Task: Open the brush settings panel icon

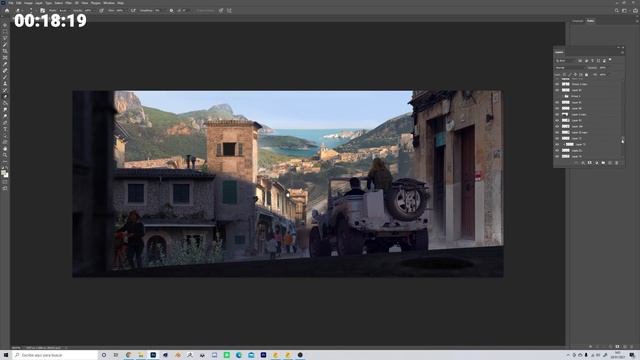Action: [42, 11]
